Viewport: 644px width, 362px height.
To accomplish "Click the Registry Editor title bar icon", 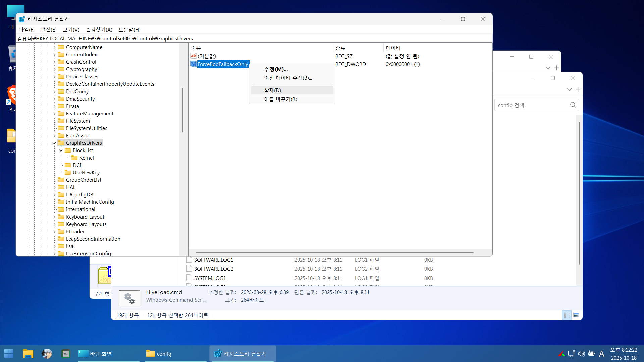I will [22, 19].
